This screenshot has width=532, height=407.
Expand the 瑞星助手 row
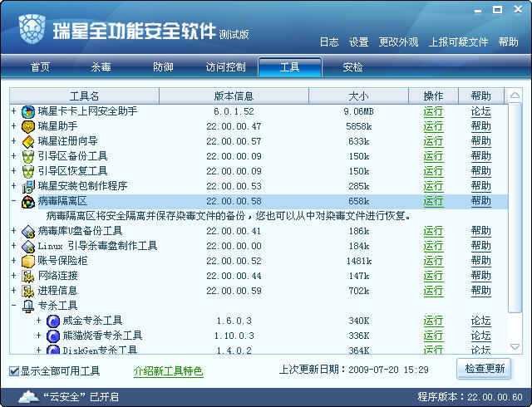13,125
